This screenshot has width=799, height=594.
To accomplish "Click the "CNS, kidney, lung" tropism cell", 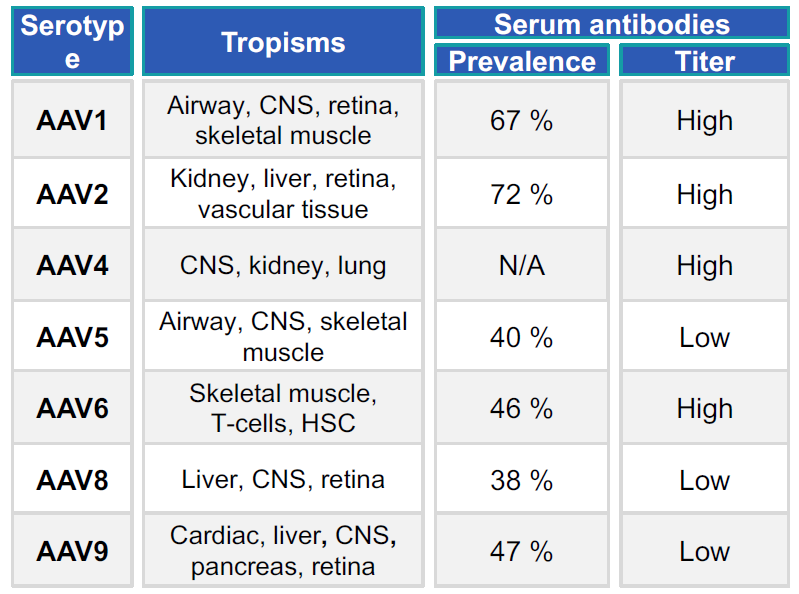I will click(x=283, y=265).
